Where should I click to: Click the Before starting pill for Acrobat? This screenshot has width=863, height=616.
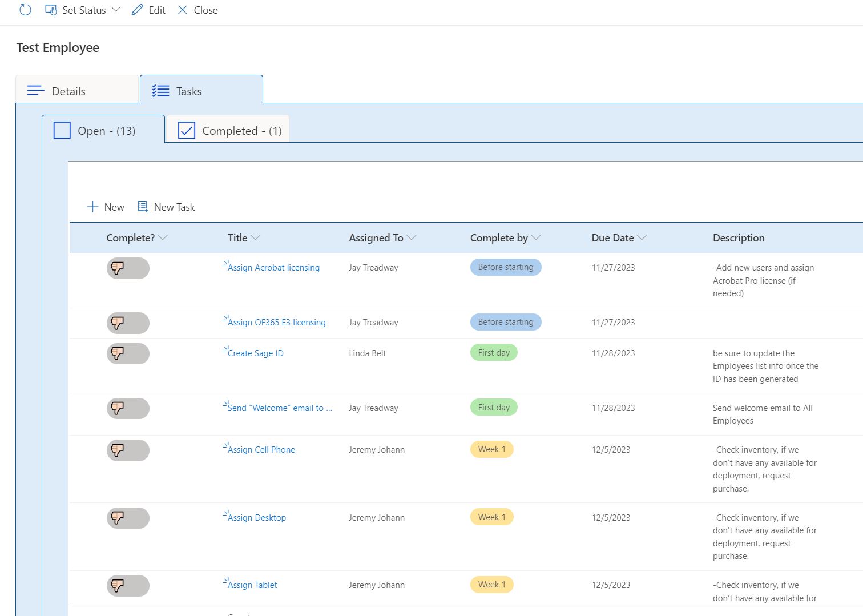click(505, 267)
